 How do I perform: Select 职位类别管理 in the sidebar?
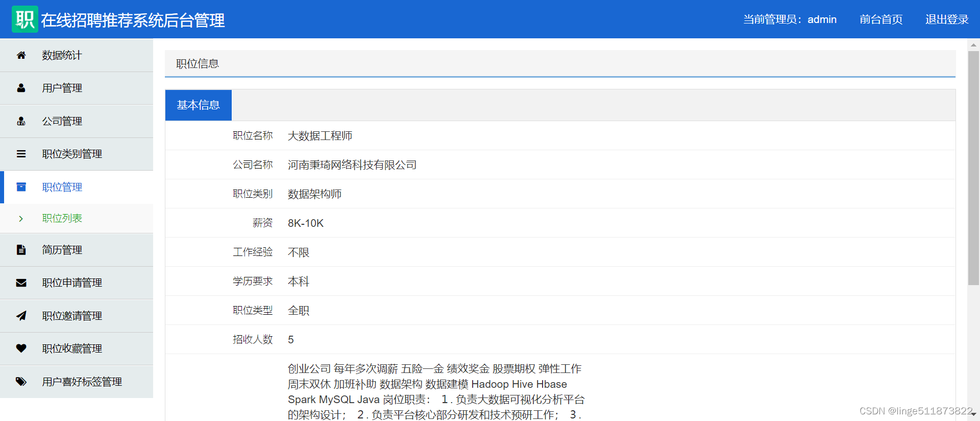tap(77, 154)
